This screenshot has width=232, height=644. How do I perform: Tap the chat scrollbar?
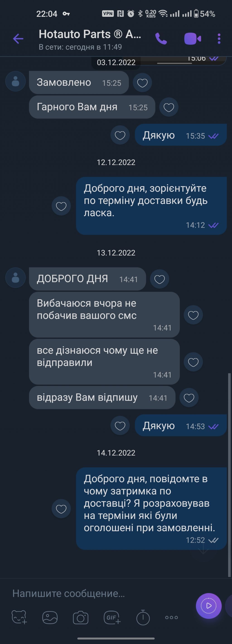229,475
